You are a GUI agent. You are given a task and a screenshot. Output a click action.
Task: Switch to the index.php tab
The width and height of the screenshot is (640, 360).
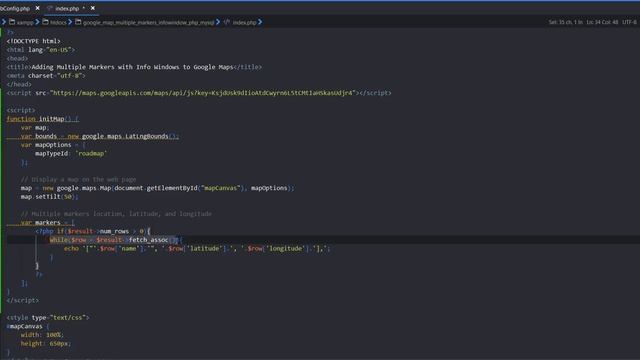[x=67, y=8]
